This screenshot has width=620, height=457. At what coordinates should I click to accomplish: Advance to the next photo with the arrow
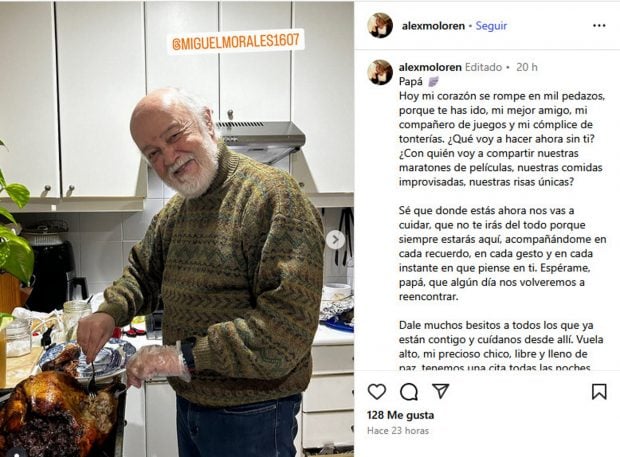coord(336,240)
